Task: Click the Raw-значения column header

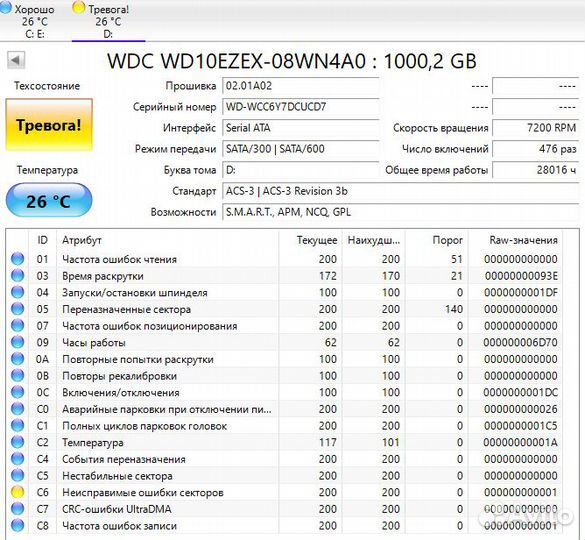Action: 515,240
